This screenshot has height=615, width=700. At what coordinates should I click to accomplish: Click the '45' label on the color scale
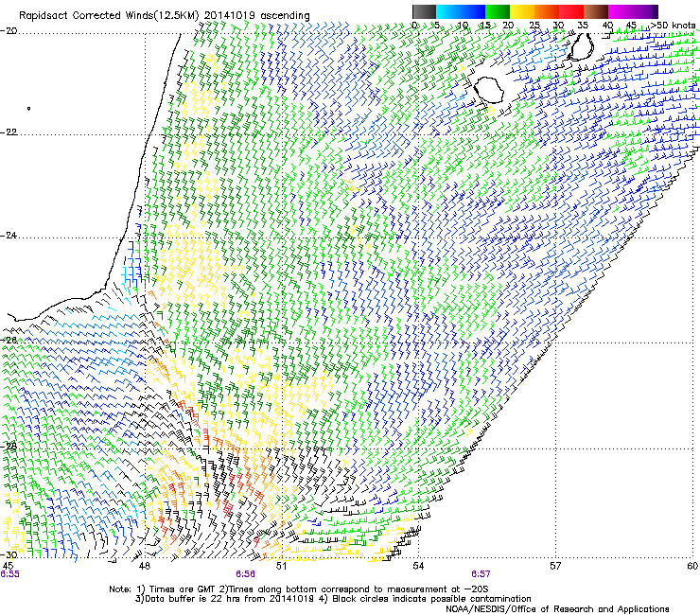click(631, 26)
